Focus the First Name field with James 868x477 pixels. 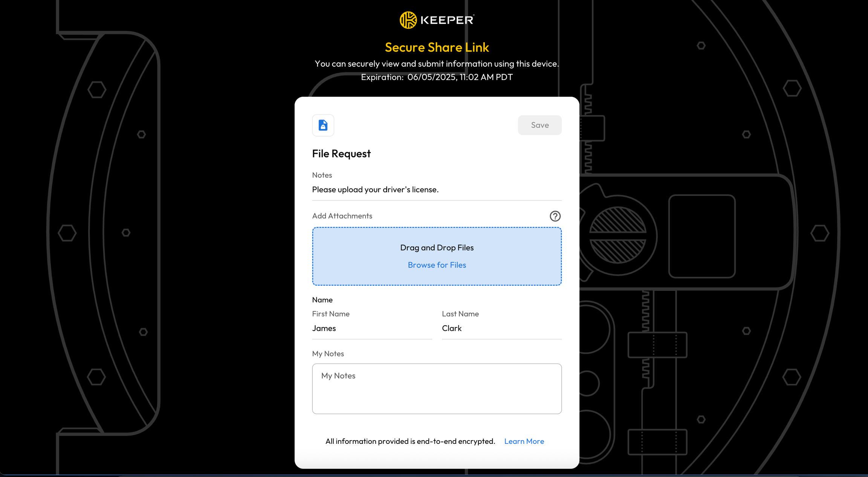(371, 328)
